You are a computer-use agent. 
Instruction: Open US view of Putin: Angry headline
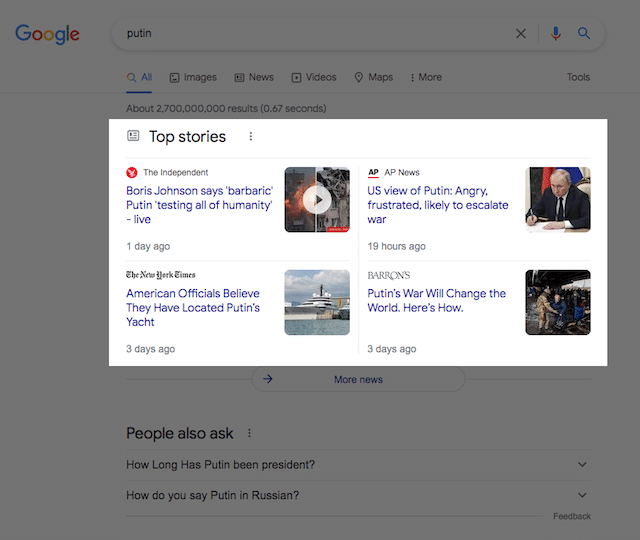tap(438, 205)
